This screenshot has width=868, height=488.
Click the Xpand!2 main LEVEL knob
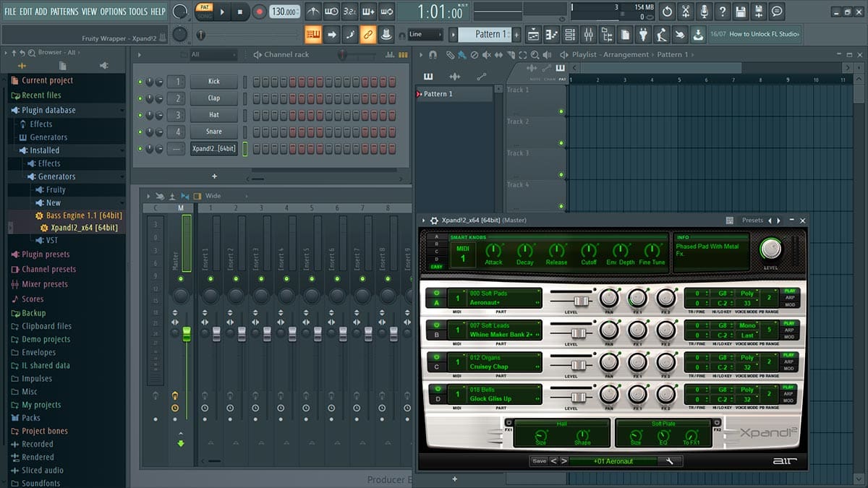tap(771, 249)
